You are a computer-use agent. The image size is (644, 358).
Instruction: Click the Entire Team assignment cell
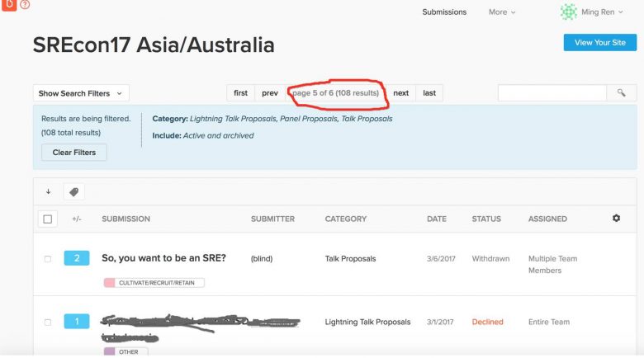click(x=549, y=322)
